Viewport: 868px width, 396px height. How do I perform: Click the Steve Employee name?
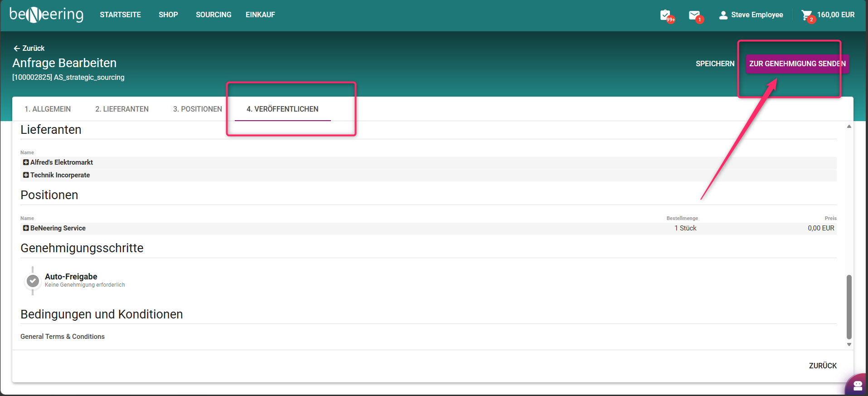pyautogui.click(x=757, y=15)
